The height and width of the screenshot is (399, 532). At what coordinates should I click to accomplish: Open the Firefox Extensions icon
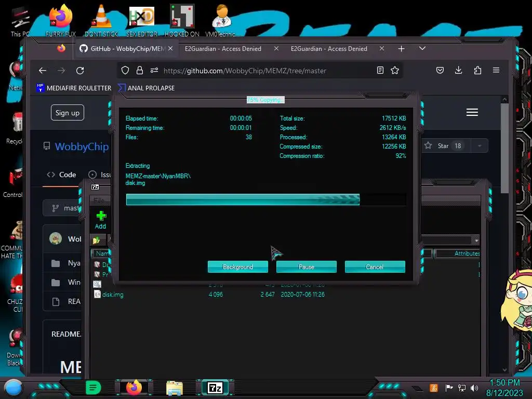pyautogui.click(x=477, y=70)
